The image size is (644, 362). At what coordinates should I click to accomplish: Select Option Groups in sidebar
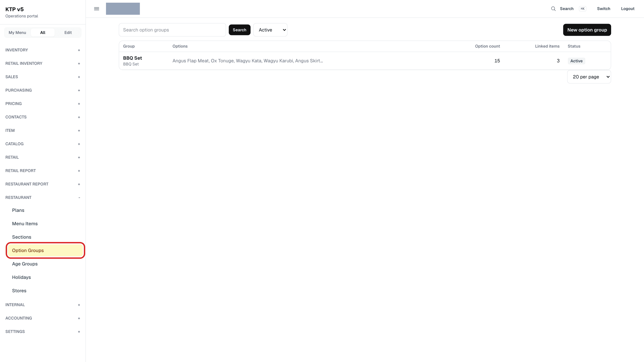tap(45, 250)
